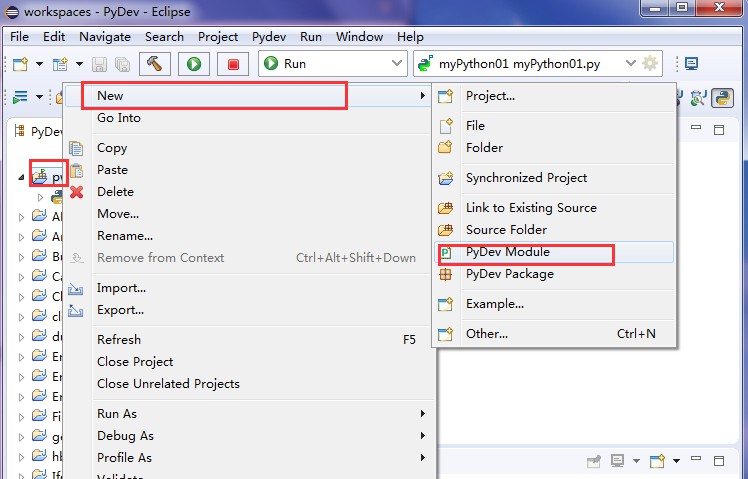Expand the python child node under the project
This screenshot has width=748, height=479.
[41, 197]
